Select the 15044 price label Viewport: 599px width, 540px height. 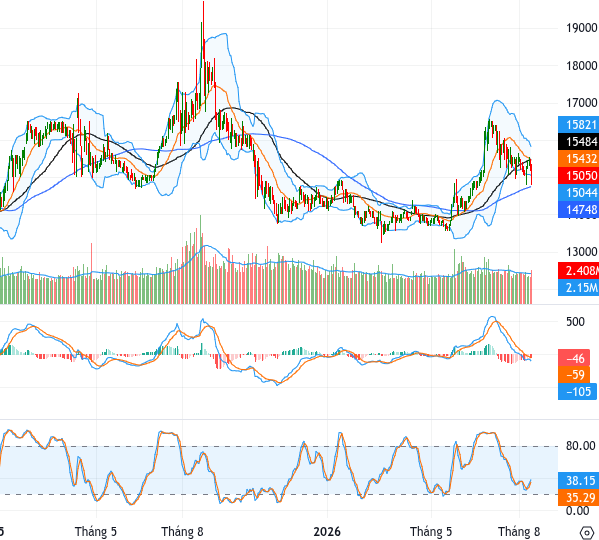click(x=578, y=192)
